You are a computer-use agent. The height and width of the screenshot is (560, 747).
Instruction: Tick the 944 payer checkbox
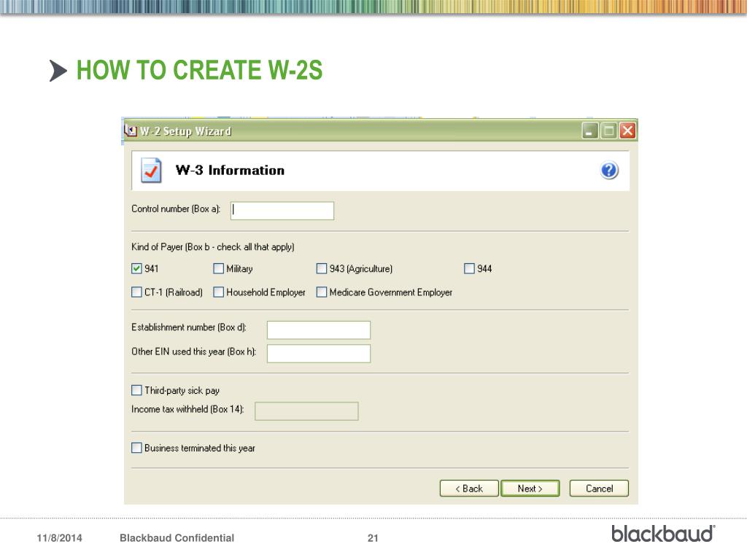pos(469,268)
